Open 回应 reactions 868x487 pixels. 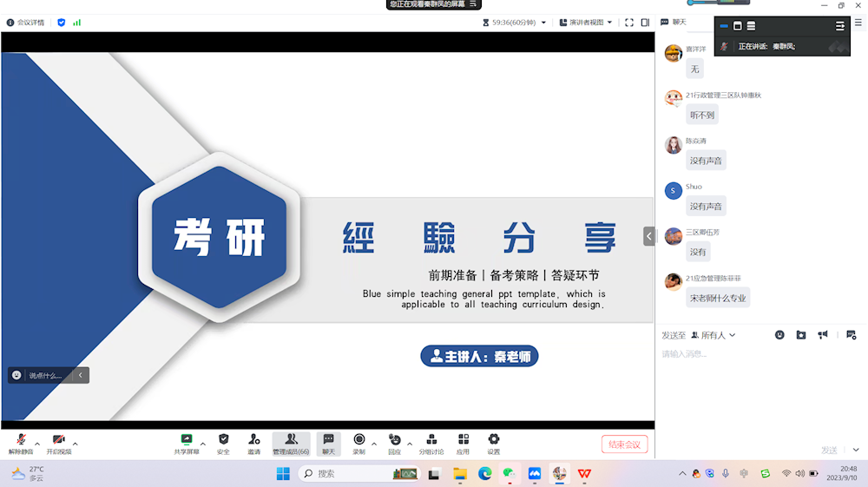coord(395,444)
